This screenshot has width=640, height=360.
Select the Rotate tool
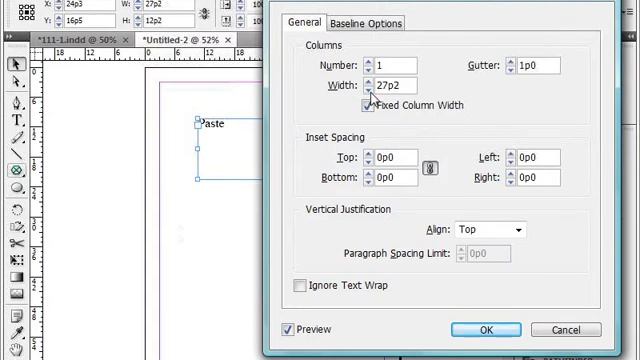pyautogui.click(x=16, y=210)
